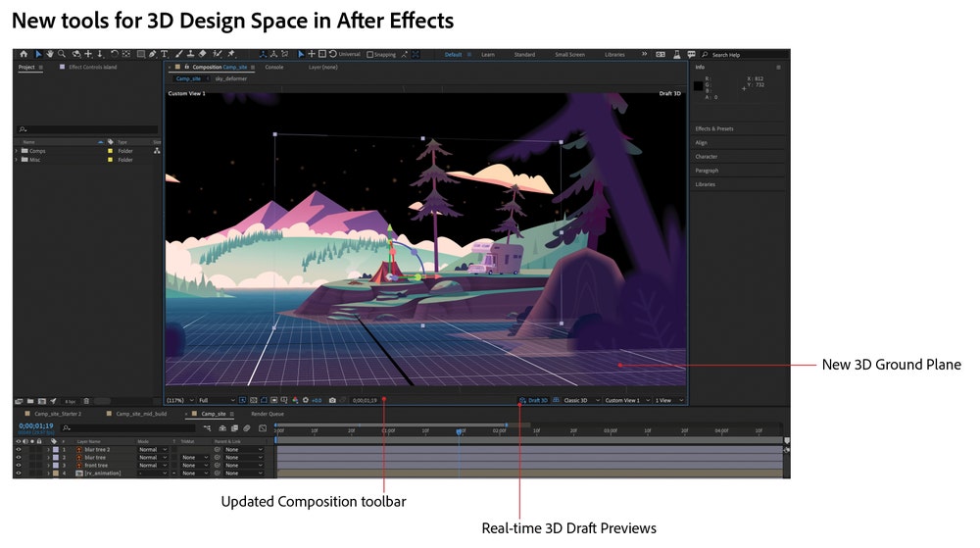Select the Zoom magnifier tool
The width and height of the screenshot is (980, 548).
(x=62, y=54)
